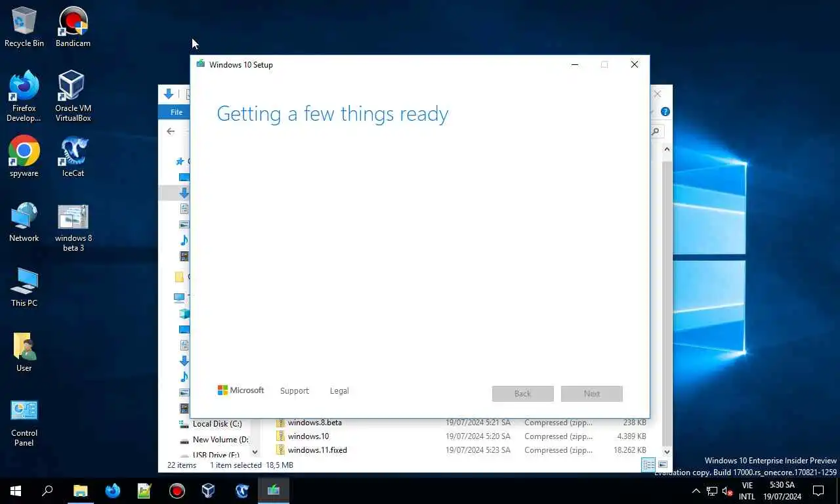The width and height of the screenshot is (840, 504).
Task: Click the 22 items status text
Action: point(182,465)
